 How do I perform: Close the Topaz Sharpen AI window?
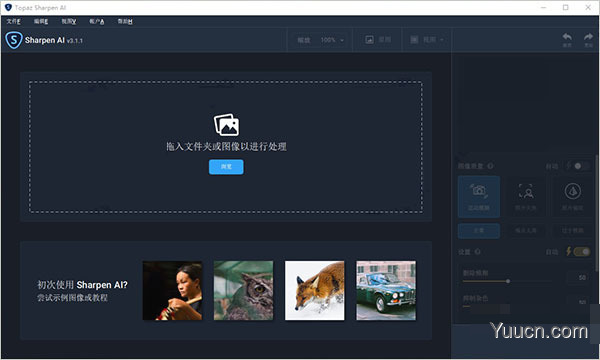pyautogui.click(x=588, y=8)
